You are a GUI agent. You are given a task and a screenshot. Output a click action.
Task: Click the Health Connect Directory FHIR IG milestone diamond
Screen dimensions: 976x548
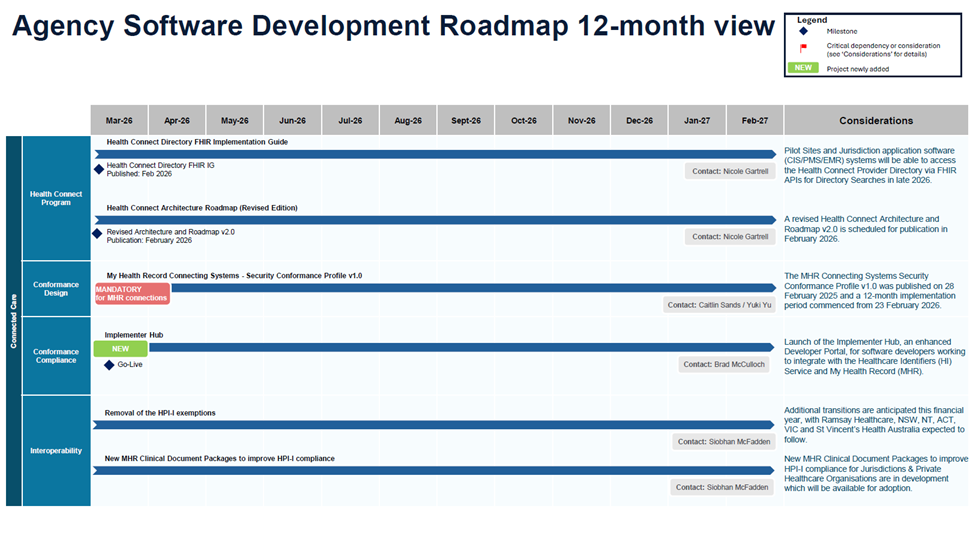99,169
